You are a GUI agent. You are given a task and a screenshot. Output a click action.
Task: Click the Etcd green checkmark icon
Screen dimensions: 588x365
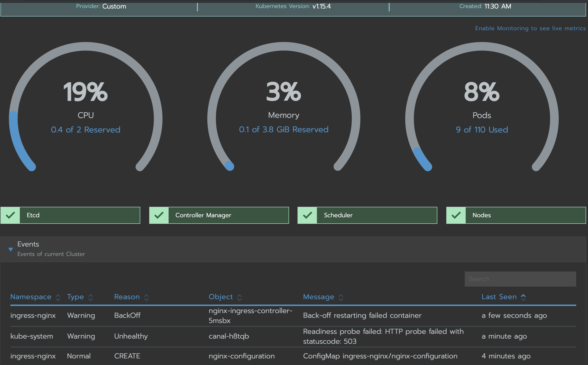(x=10, y=215)
